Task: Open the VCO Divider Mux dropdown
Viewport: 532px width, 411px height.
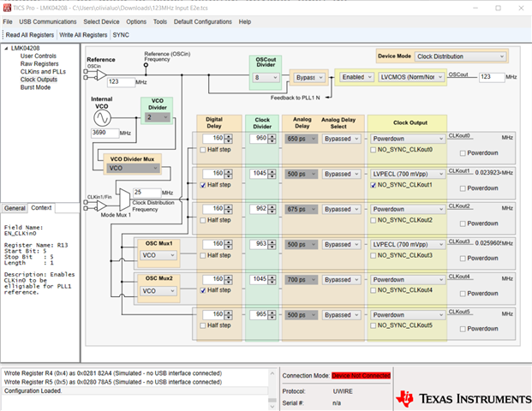Action: (x=133, y=168)
